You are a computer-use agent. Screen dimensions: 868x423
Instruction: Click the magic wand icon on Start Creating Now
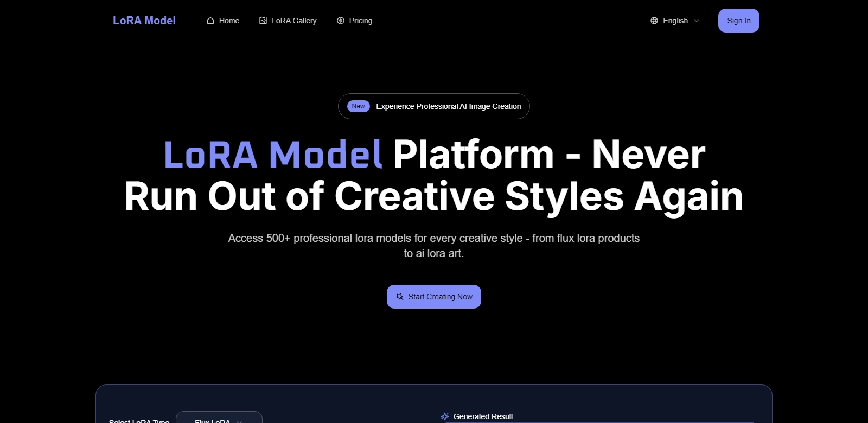click(400, 297)
